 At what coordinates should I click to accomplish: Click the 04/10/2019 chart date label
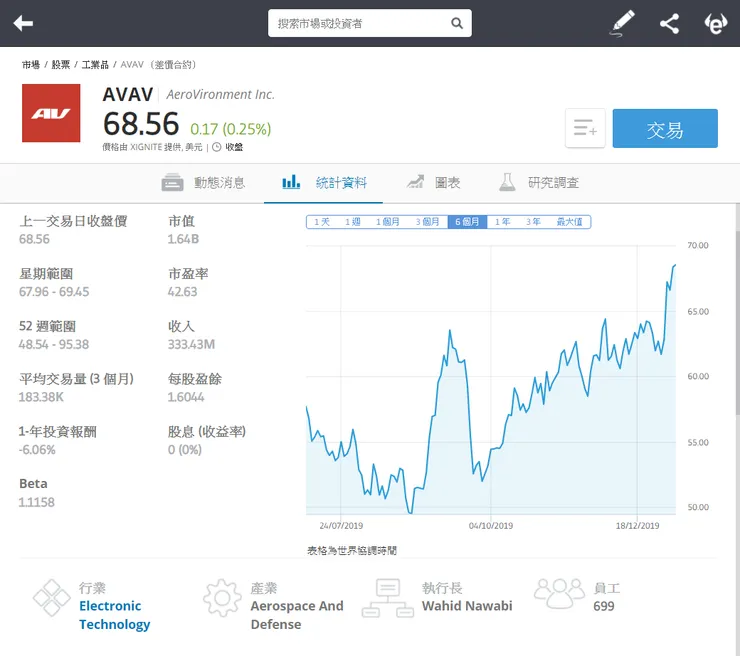coord(491,526)
